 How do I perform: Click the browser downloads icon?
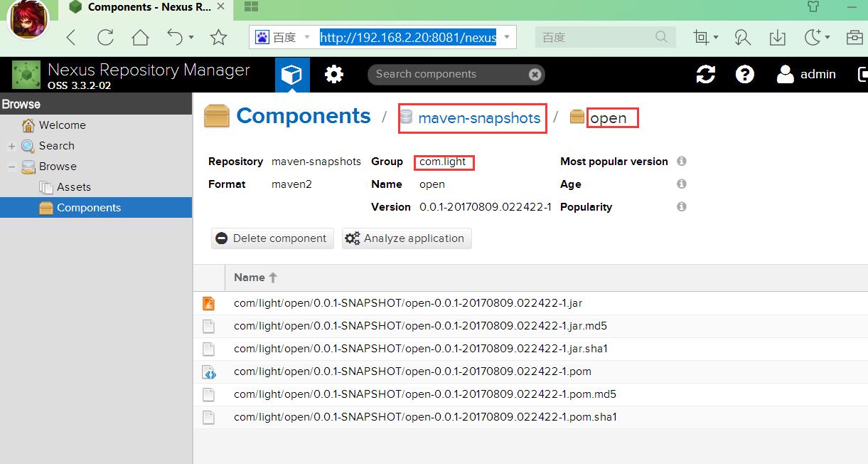pyautogui.click(x=778, y=37)
